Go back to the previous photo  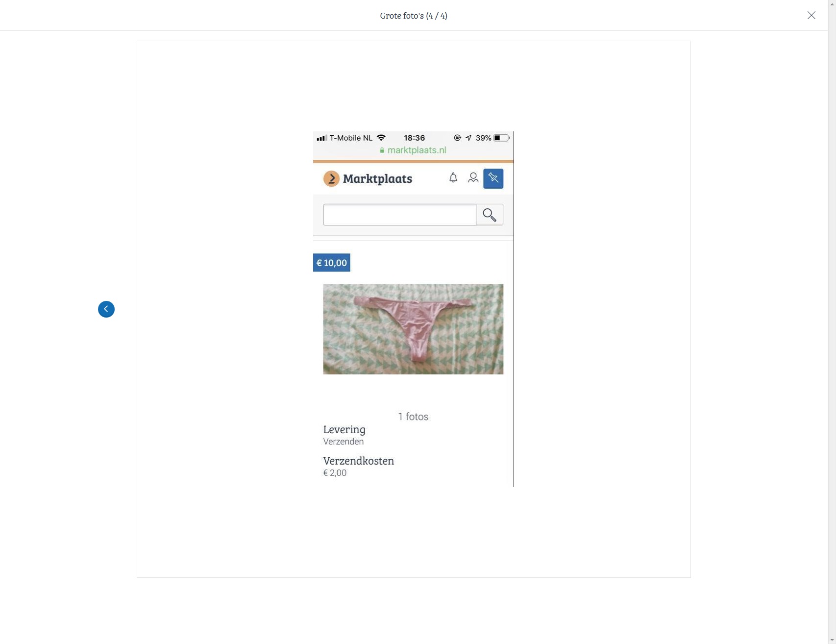pyautogui.click(x=106, y=309)
